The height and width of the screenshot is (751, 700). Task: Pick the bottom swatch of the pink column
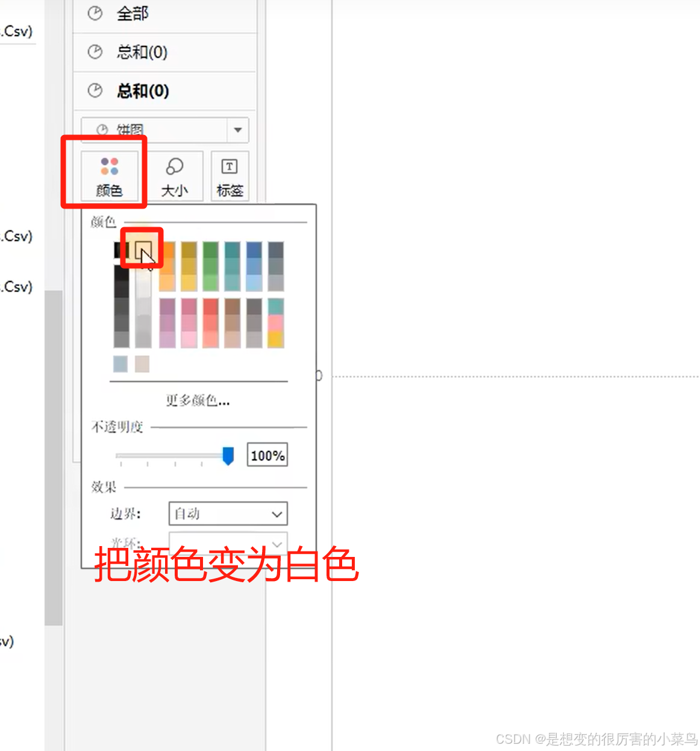point(189,339)
